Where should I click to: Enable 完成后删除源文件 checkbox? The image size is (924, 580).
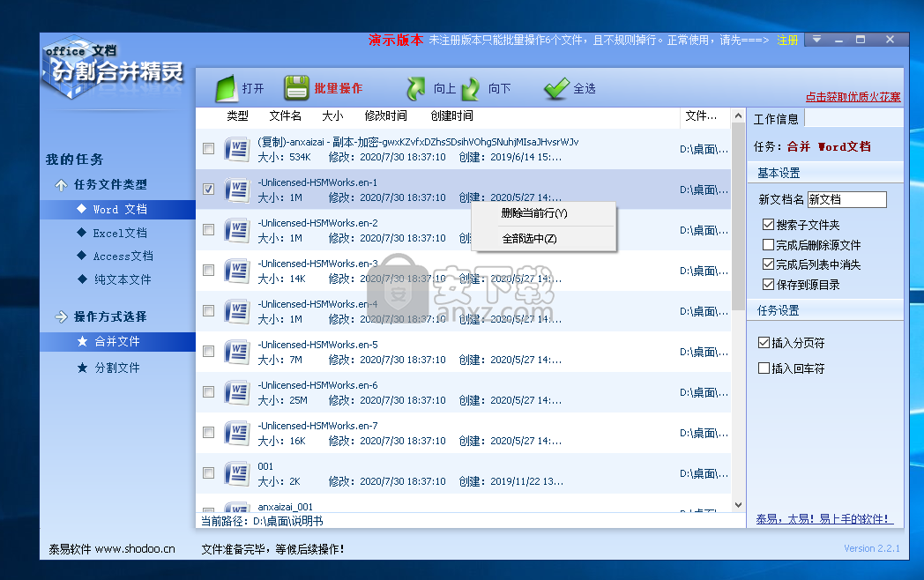point(768,245)
